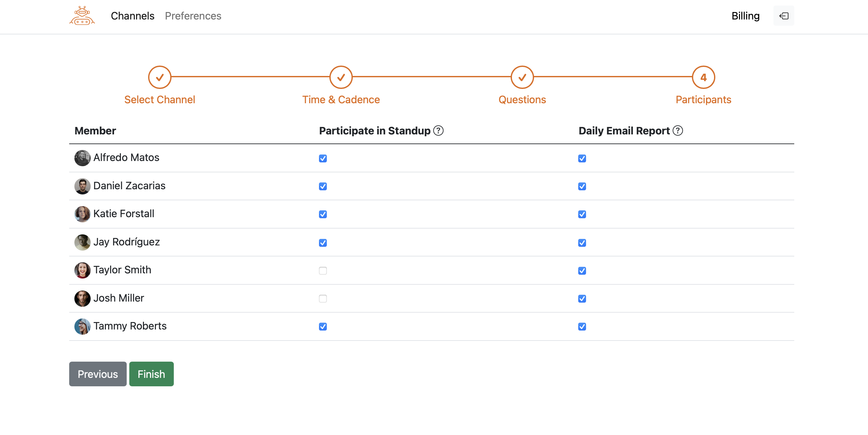Go to Time & Cadence step circle

(x=341, y=78)
